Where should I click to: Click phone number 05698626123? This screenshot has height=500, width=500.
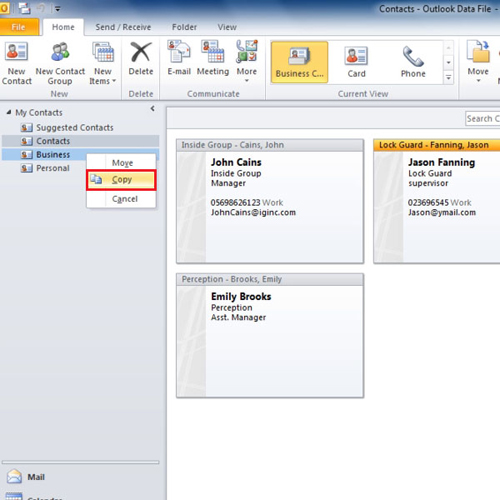[x=235, y=202]
